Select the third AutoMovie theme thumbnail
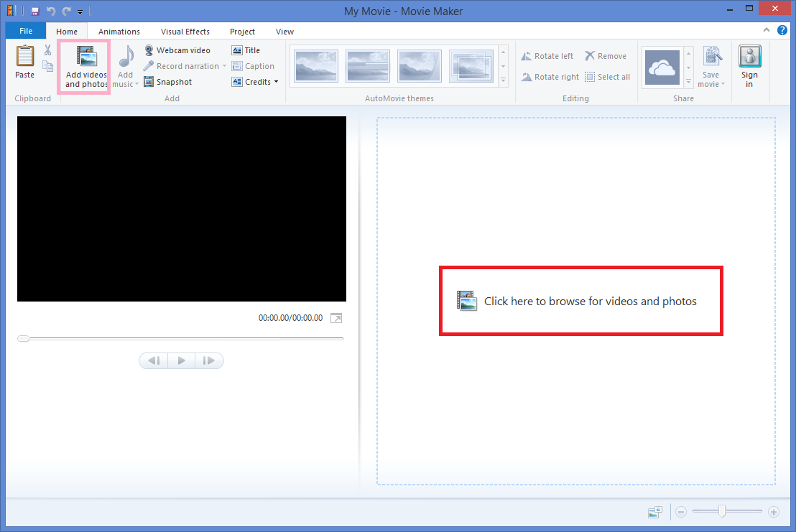 (419, 66)
